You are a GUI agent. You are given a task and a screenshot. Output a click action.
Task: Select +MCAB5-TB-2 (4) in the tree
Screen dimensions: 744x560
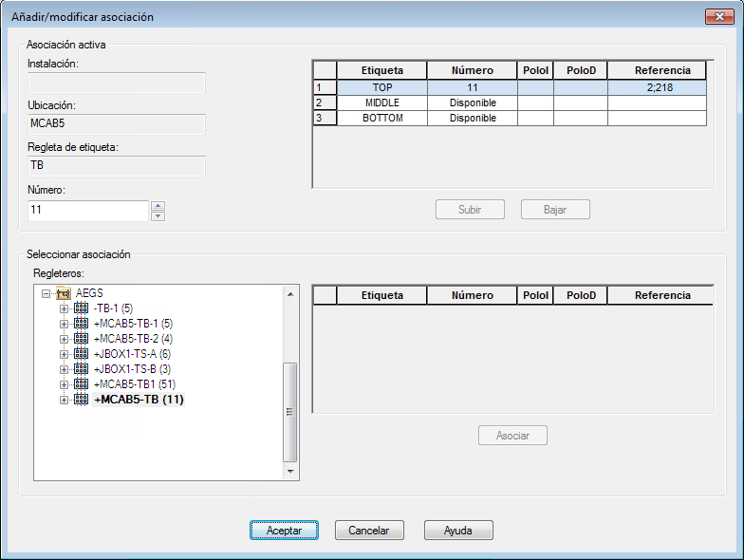tap(133, 339)
